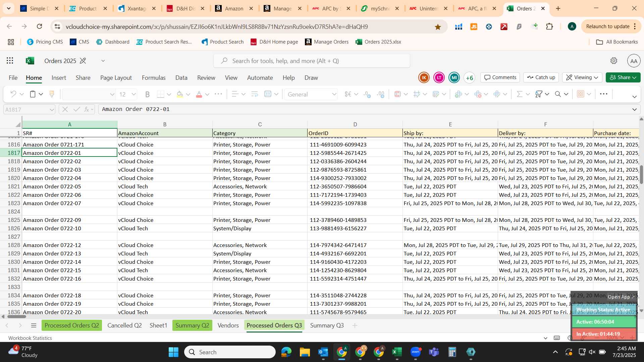Click the Find & Select magnifier icon

(x=558, y=94)
